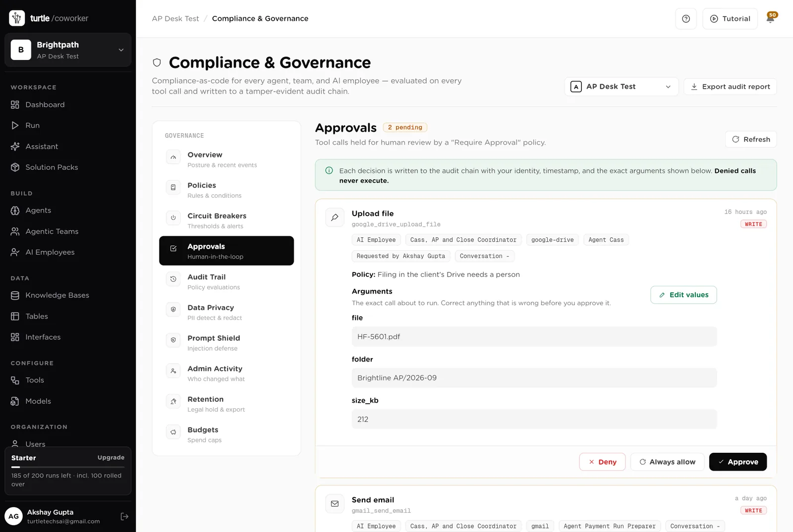Click Agent Payment Run Preparer chip
The height and width of the screenshot is (532, 793).
coord(610,526)
